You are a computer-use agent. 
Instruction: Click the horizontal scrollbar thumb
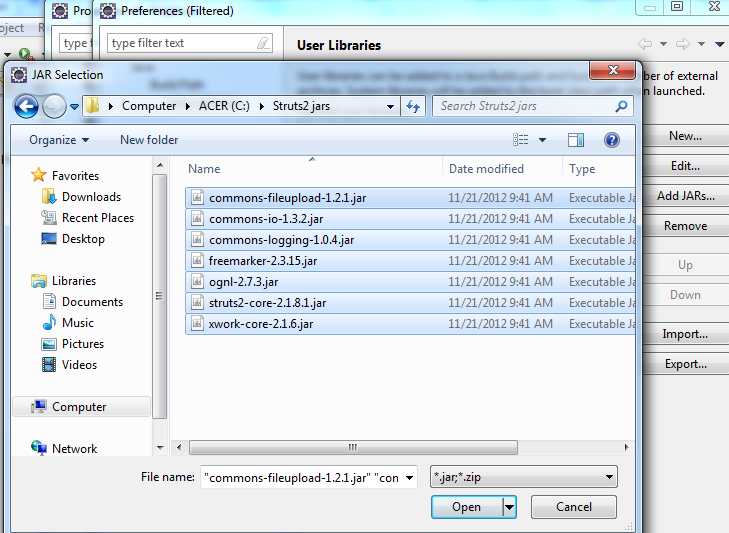(x=353, y=447)
